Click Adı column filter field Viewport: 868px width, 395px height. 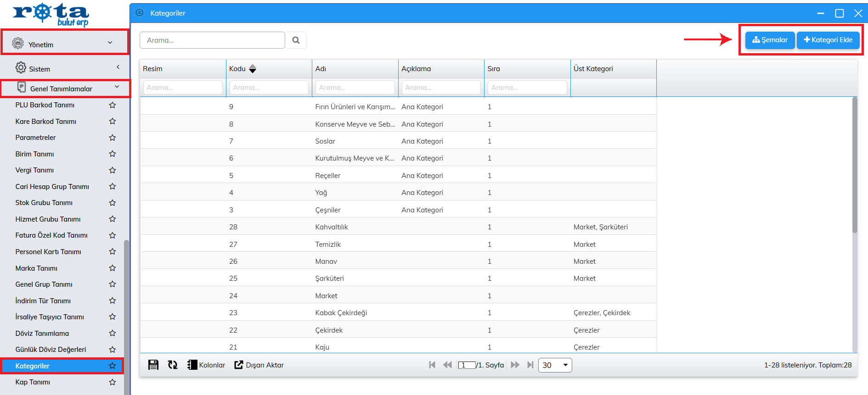pos(355,87)
